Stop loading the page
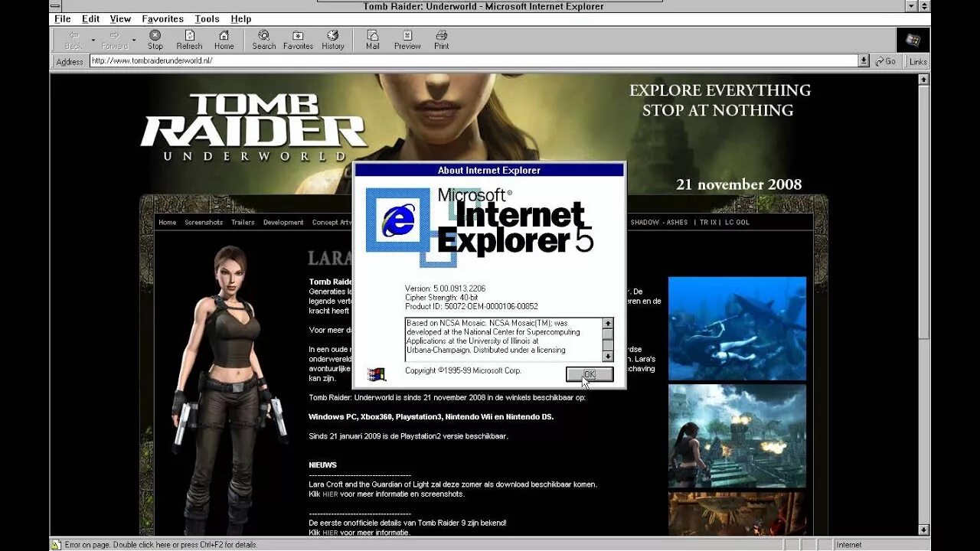This screenshot has width=980, height=551. tap(155, 40)
